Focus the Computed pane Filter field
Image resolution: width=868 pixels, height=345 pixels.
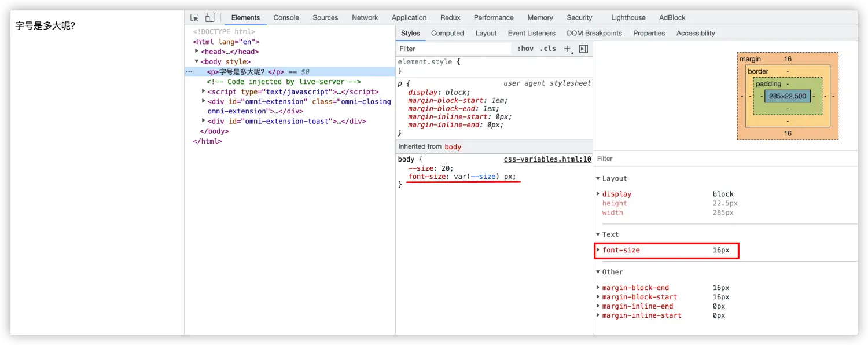pyautogui.click(x=725, y=159)
